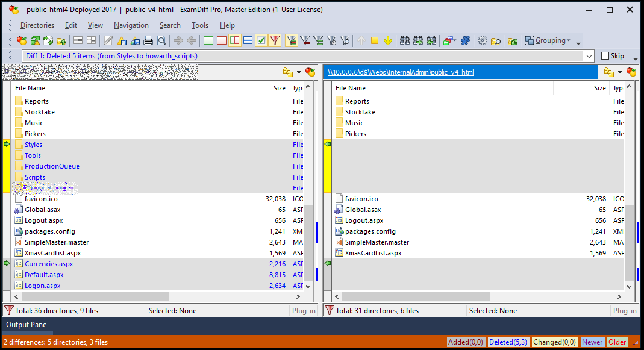Open the Diff 1 differences combo box
The image size is (644, 350).
[308, 56]
